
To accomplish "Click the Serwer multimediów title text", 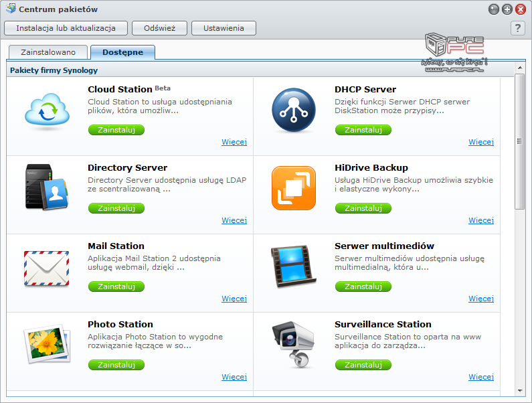I will click(384, 246).
